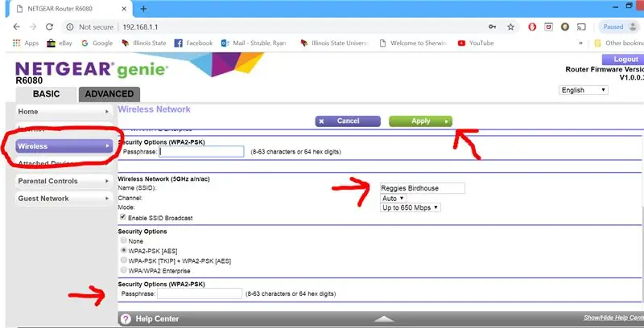Click the lower Passphrase input field

coord(200,293)
